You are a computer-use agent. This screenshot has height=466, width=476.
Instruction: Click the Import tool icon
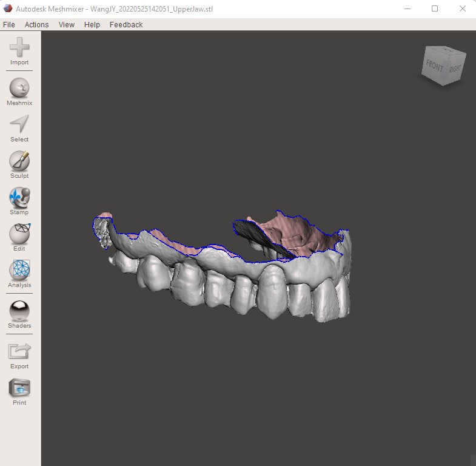(19, 49)
